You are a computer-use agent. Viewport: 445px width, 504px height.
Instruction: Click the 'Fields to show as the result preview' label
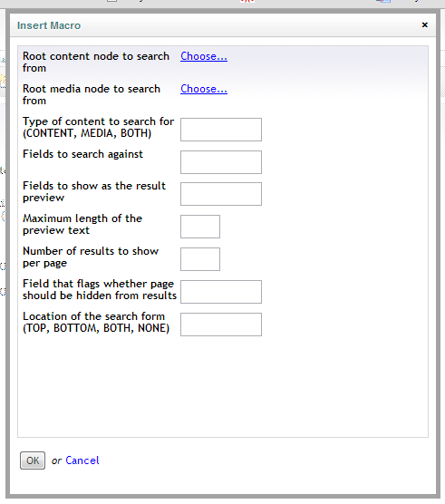pos(94,191)
